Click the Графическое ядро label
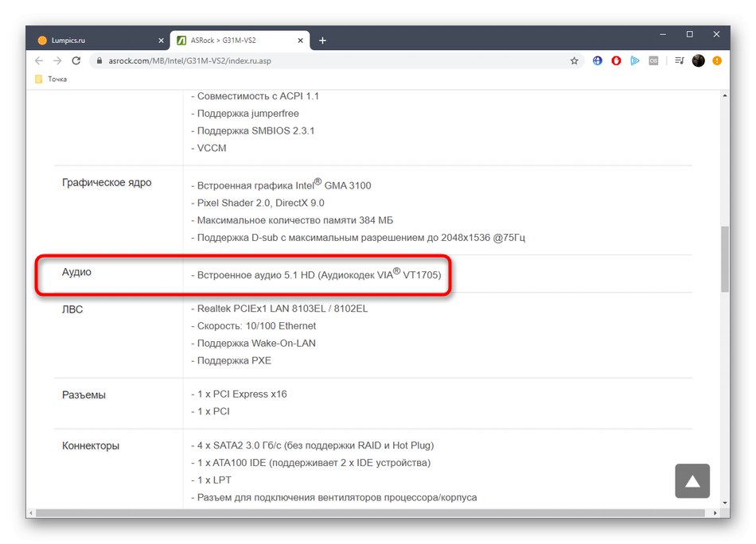The width and height of the screenshot is (756, 544). tap(107, 183)
